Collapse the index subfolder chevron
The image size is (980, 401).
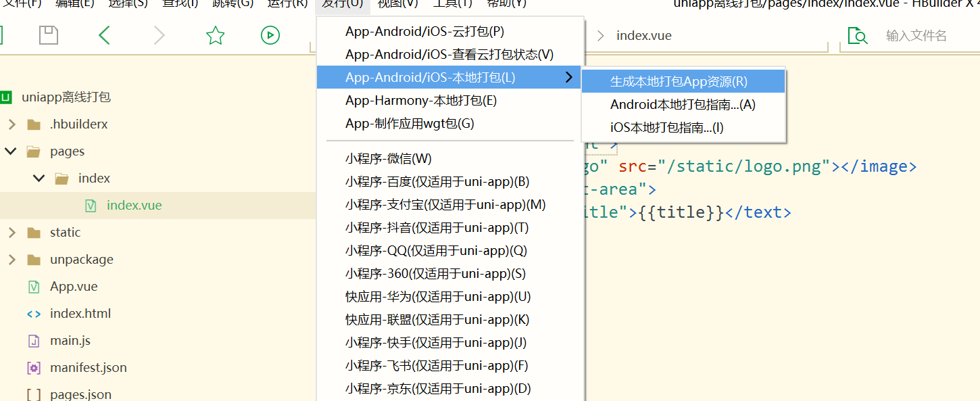pos(39,179)
